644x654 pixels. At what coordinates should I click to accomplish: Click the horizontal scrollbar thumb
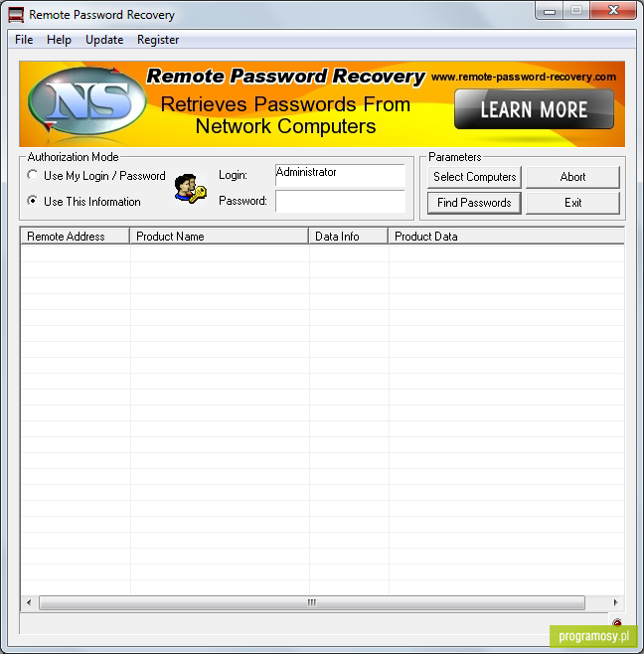click(312, 602)
